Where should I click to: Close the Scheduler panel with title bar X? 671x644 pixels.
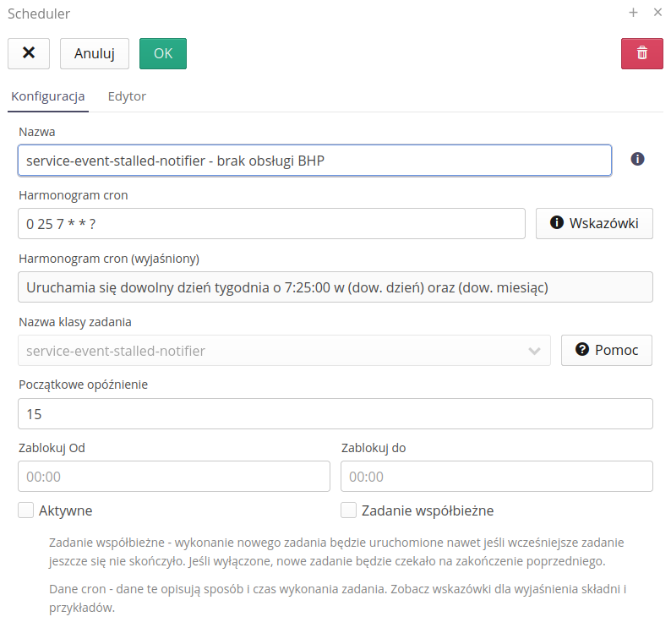657,13
